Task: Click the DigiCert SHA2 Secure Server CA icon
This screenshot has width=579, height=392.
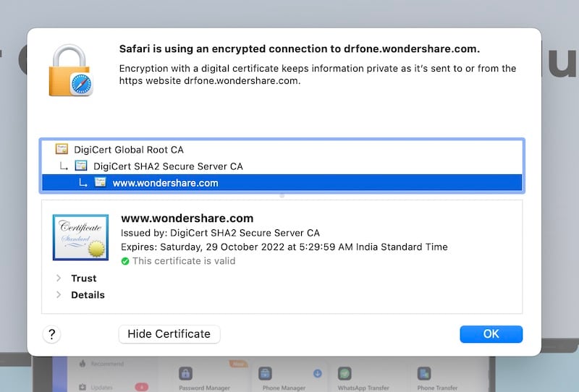Action: (x=81, y=166)
